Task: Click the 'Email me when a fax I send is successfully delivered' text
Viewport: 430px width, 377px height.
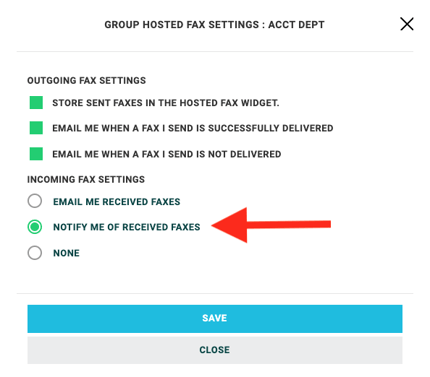Action: point(193,128)
